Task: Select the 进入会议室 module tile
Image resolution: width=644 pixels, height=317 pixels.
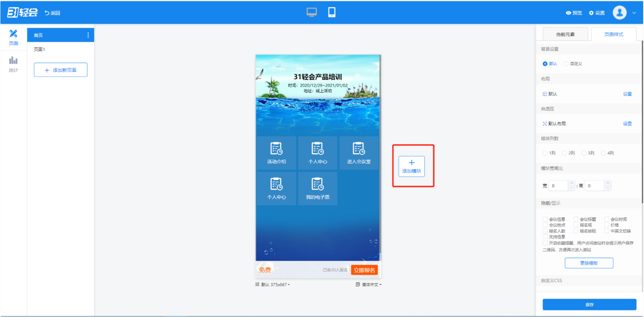Action: 359,153
